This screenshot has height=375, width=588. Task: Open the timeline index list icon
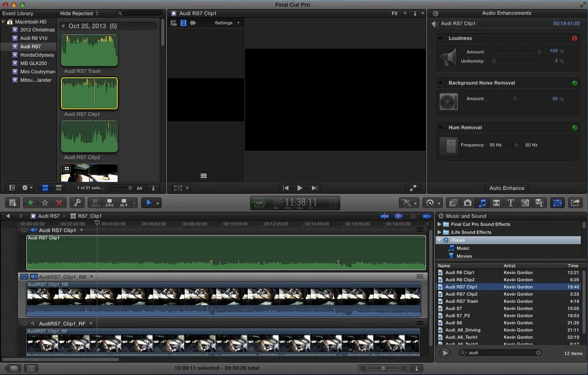point(32,368)
